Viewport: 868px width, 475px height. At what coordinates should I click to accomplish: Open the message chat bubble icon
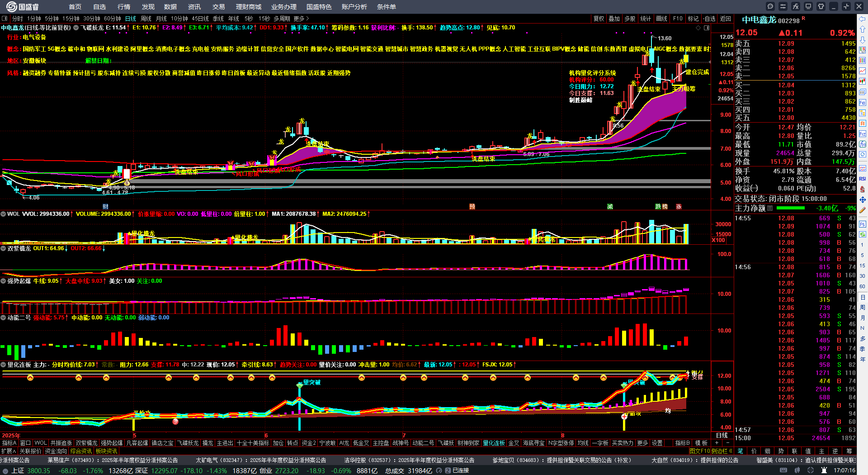770,6
